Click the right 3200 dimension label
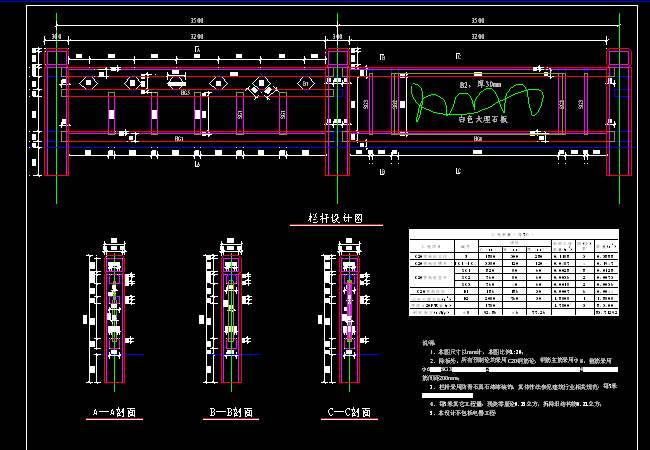This screenshot has width=650, height=450. coord(478,35)
